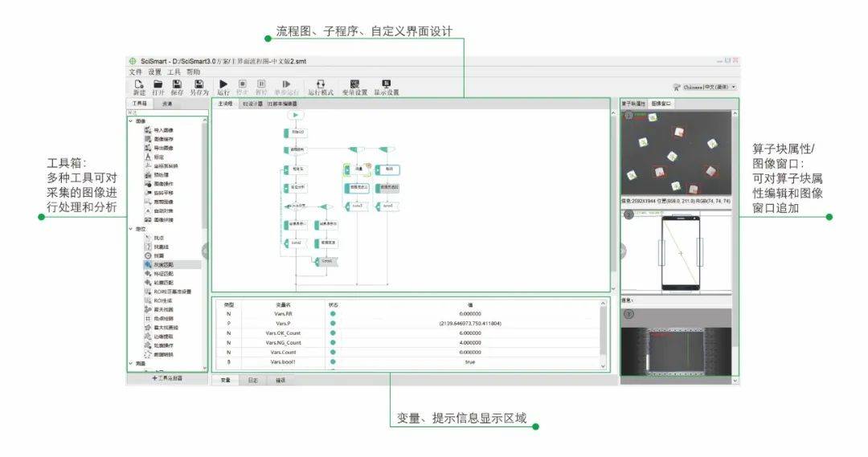Switch to the UI设计器 tab
868x457 pixels.
[252, 104]
